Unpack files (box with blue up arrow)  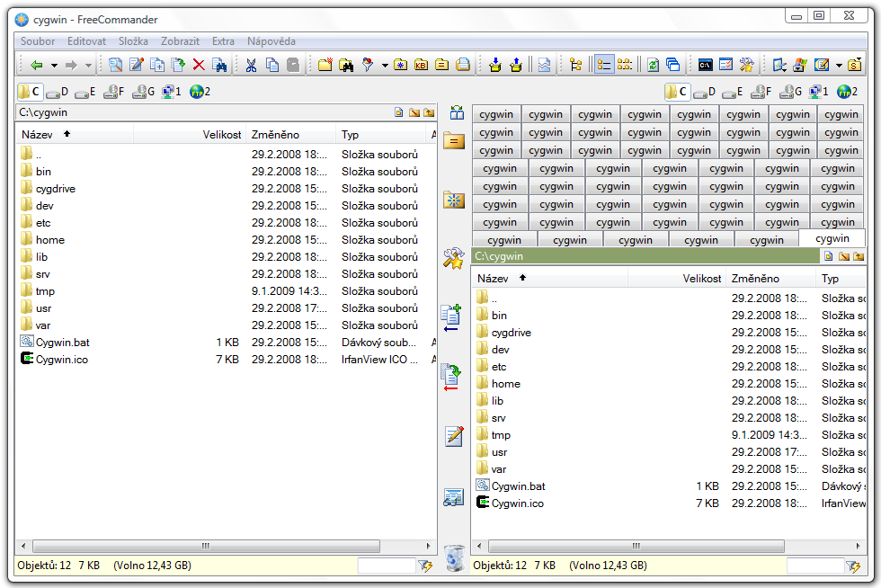click(x=516, y=66)
